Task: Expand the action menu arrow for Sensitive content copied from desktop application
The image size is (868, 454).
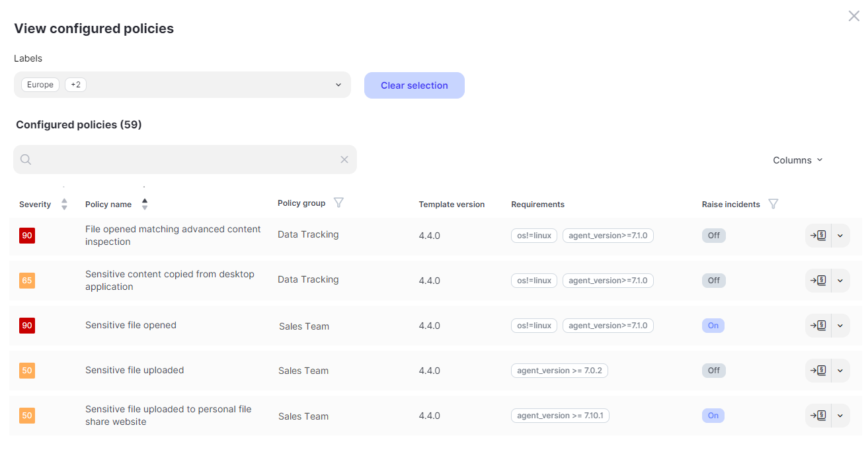Action: (x=840, y=281)
